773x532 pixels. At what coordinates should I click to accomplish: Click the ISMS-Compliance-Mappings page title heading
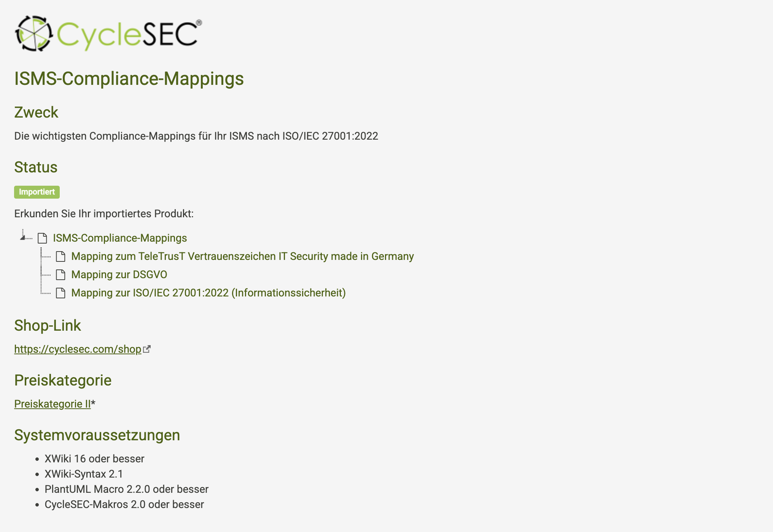coord(129,79)
